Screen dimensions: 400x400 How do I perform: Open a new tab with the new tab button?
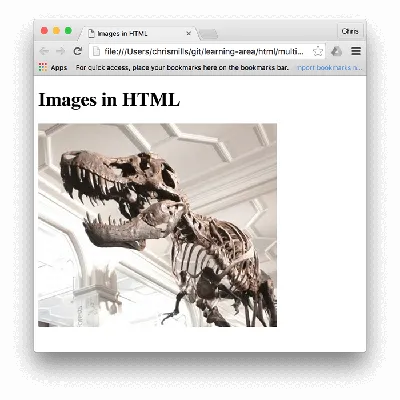209,34
